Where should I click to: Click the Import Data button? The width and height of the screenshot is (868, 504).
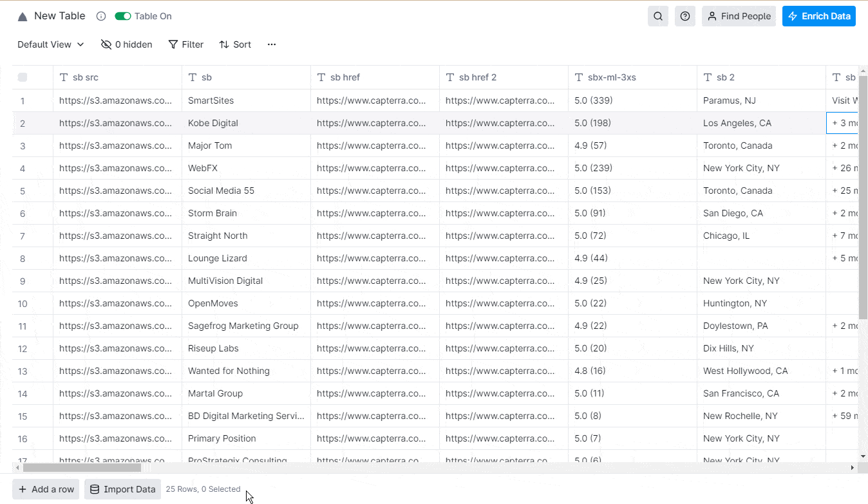coord(122,489)
